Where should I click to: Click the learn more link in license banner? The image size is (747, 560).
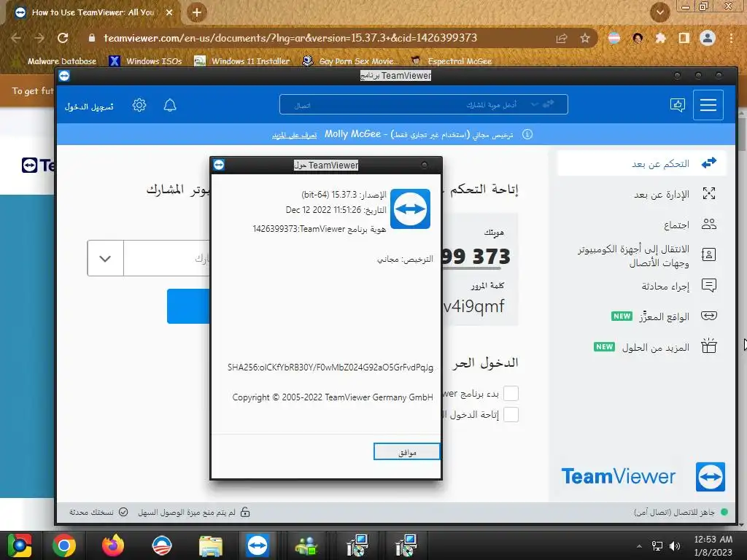point(294,135)
